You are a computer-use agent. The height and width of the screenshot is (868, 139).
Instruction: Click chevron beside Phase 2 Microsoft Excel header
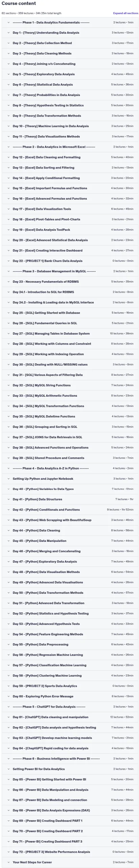click(8, 147)
